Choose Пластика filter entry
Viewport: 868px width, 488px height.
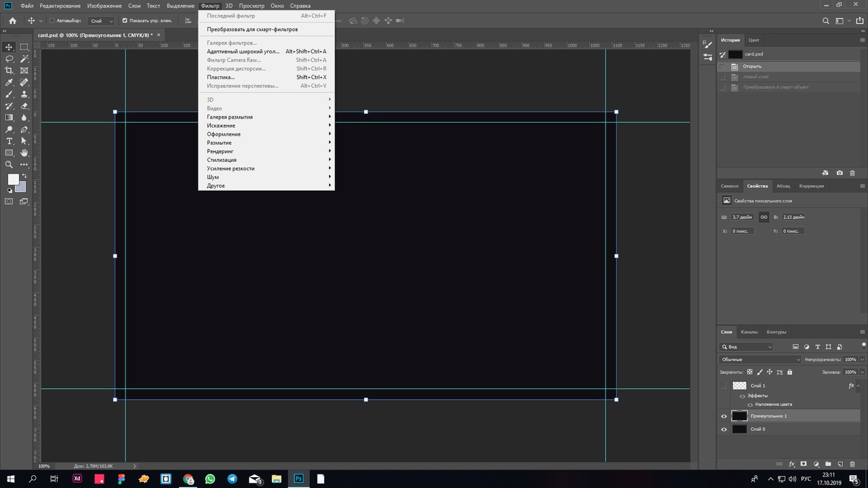click(267, 77)
